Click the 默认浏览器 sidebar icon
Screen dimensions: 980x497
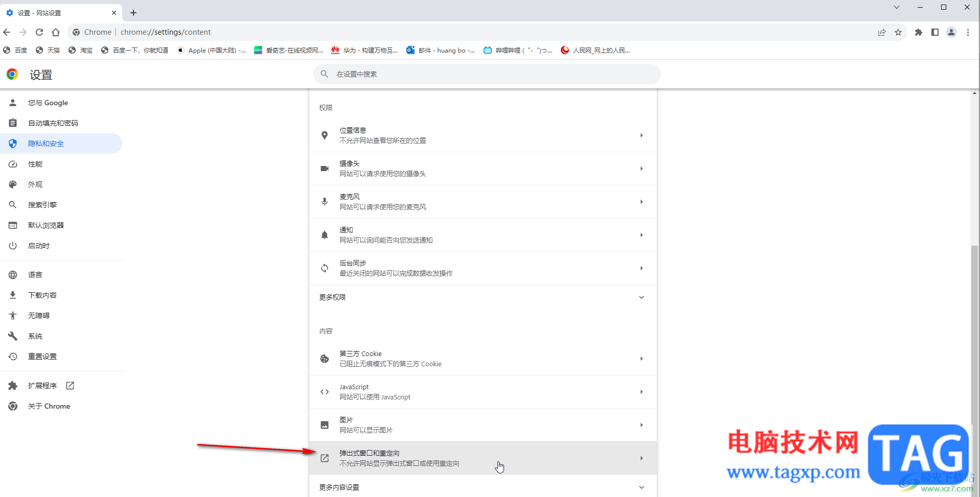(13, 225)
